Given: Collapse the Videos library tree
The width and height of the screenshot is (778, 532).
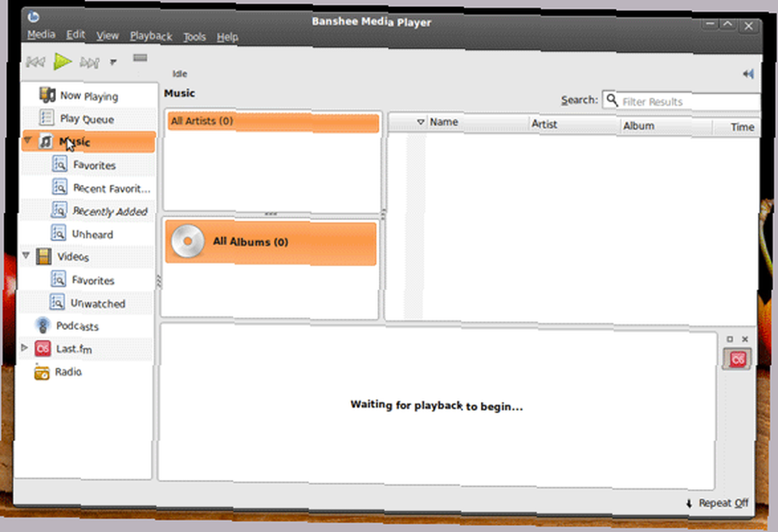Looking at the screenshot, I should pyautogui.click(x=26, y=255).
